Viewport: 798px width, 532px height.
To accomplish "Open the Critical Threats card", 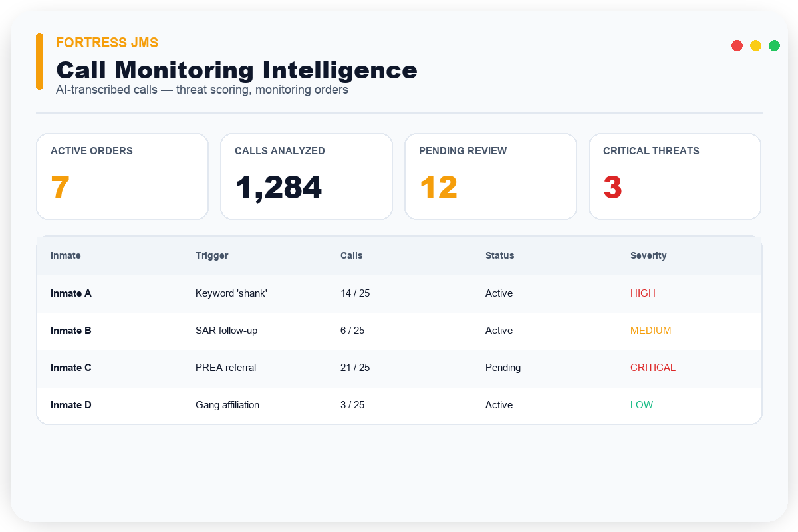I will click(x=675, y=176).
